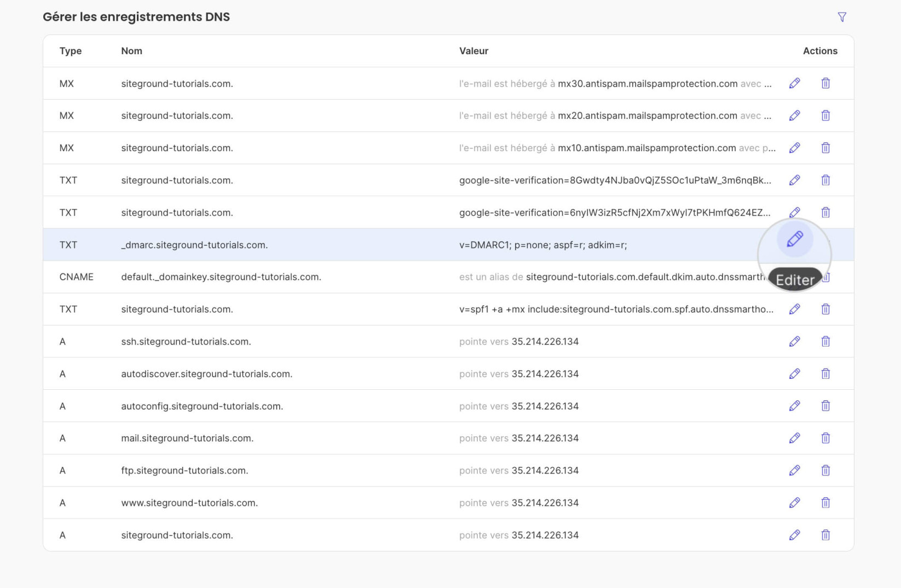Select the v=DMARC1; p=none value
This screenshot has width=901, height=588.
(543, 245)
